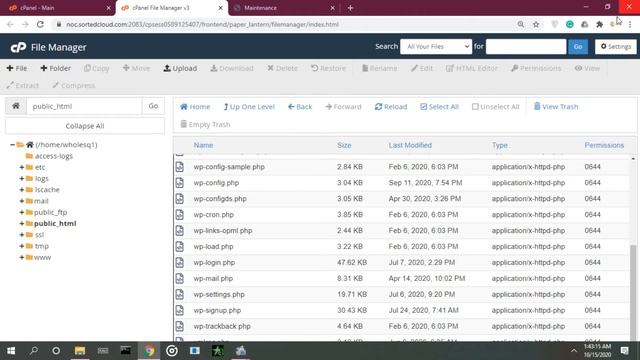This screenshot has width=640, height=360.
Task: Sort files by Size column
Action: click(344, 145)
